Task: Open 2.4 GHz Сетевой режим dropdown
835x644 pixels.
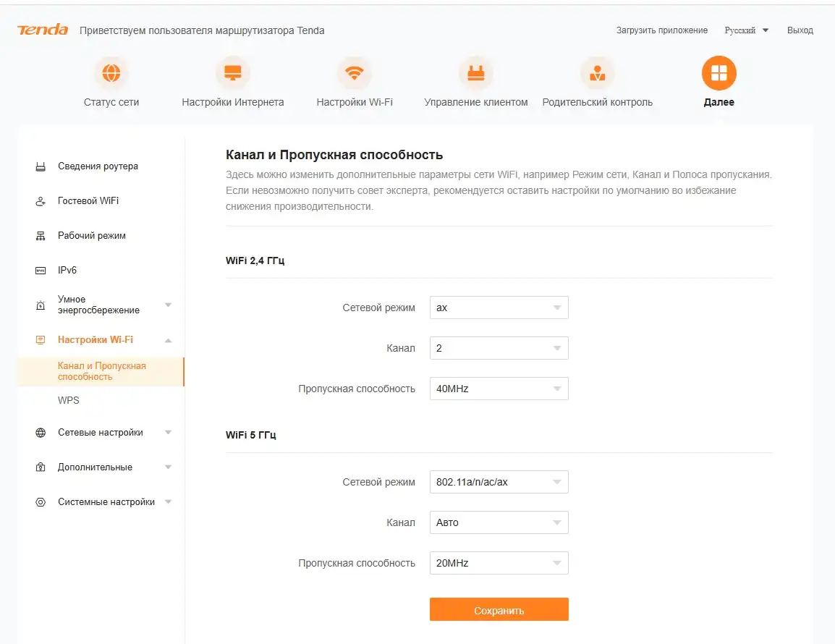Action: [x=499, y=308]
